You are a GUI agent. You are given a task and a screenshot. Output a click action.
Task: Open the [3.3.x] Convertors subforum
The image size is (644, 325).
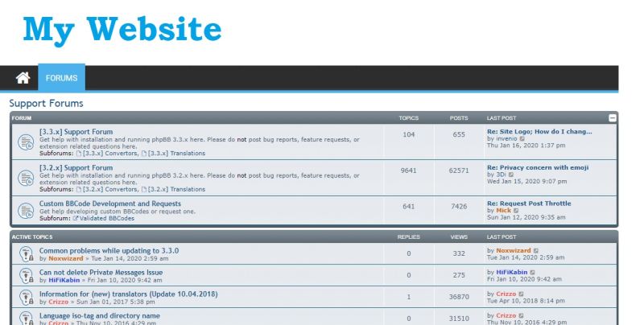[x=110, y=154]
